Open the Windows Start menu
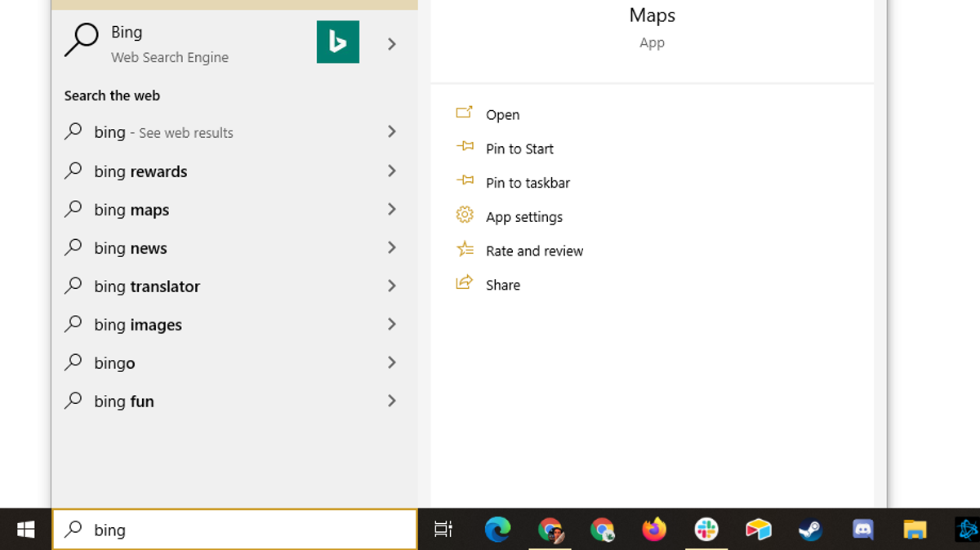The image size is (980, 550). point(25,530)
